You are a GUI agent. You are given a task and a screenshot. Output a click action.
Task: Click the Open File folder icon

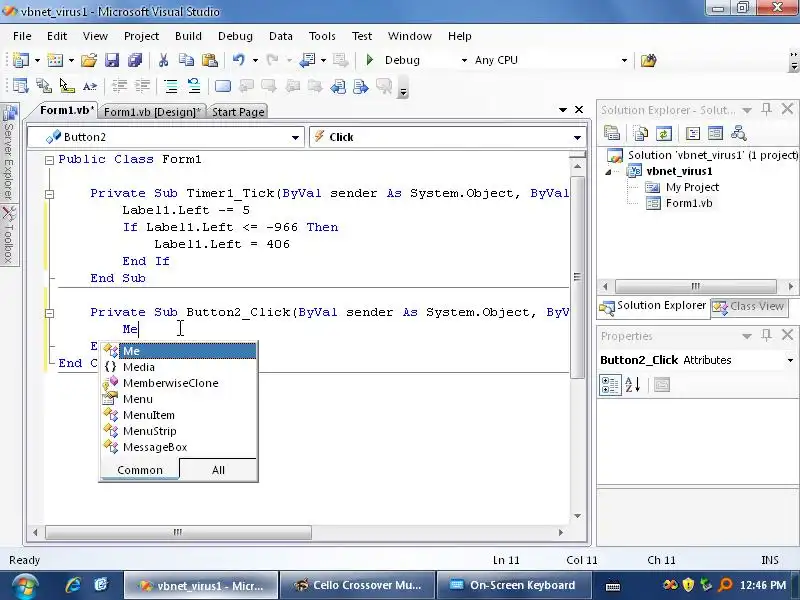(x=89, y=60)
